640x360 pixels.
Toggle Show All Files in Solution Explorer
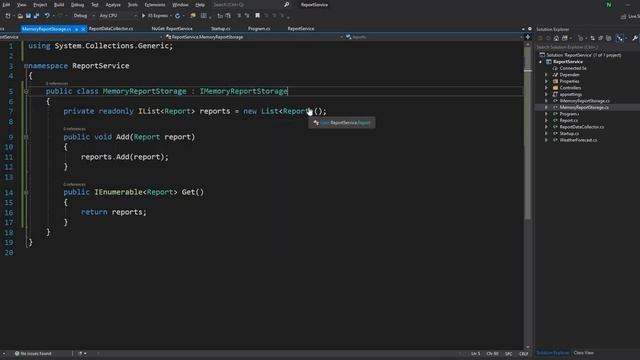[609, 38]
